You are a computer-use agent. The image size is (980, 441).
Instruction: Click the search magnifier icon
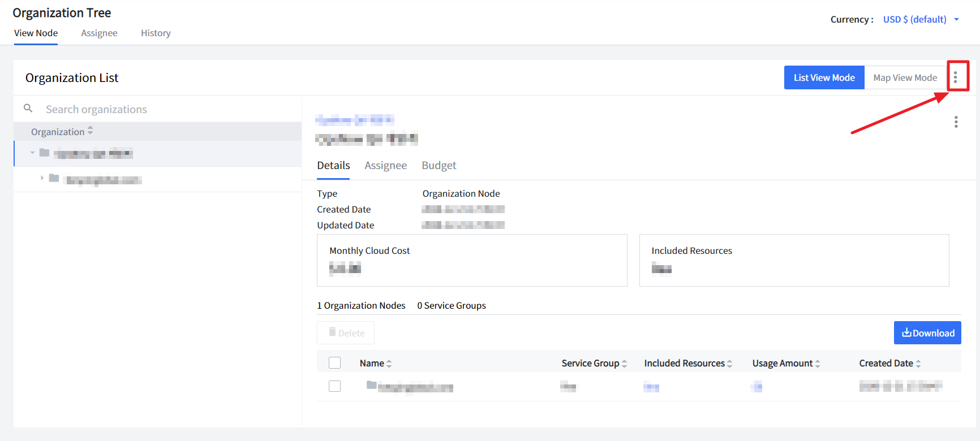(28, 109)
